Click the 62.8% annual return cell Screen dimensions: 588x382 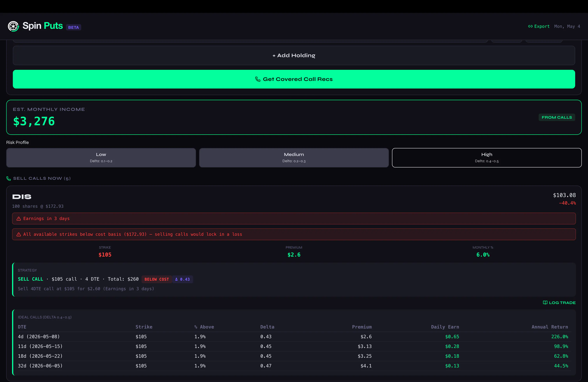[x=561, y=356]
